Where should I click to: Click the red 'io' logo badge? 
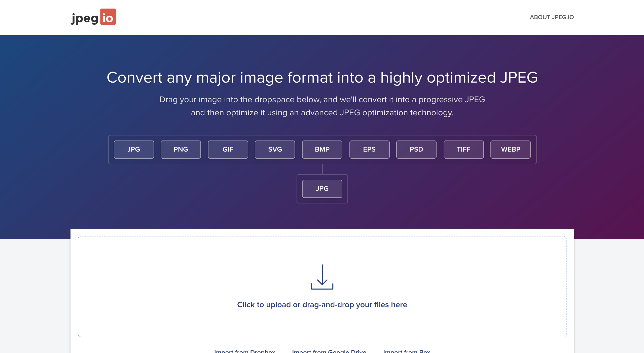coord(108,17)
